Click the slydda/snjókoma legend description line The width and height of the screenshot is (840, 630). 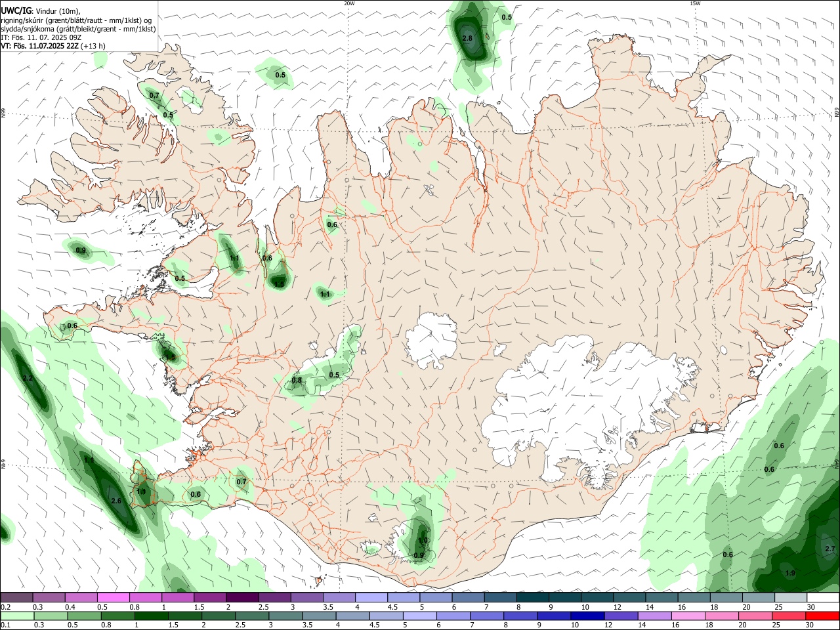tap(78, 29)
